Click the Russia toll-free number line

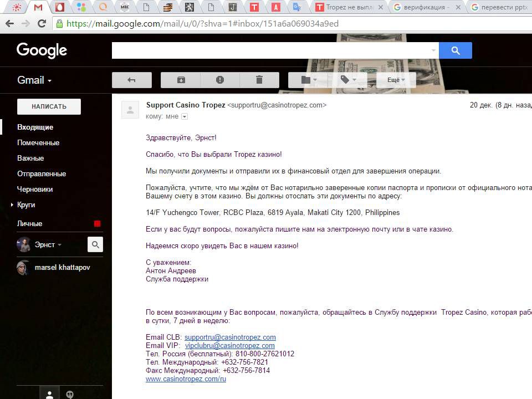point(220,354)
